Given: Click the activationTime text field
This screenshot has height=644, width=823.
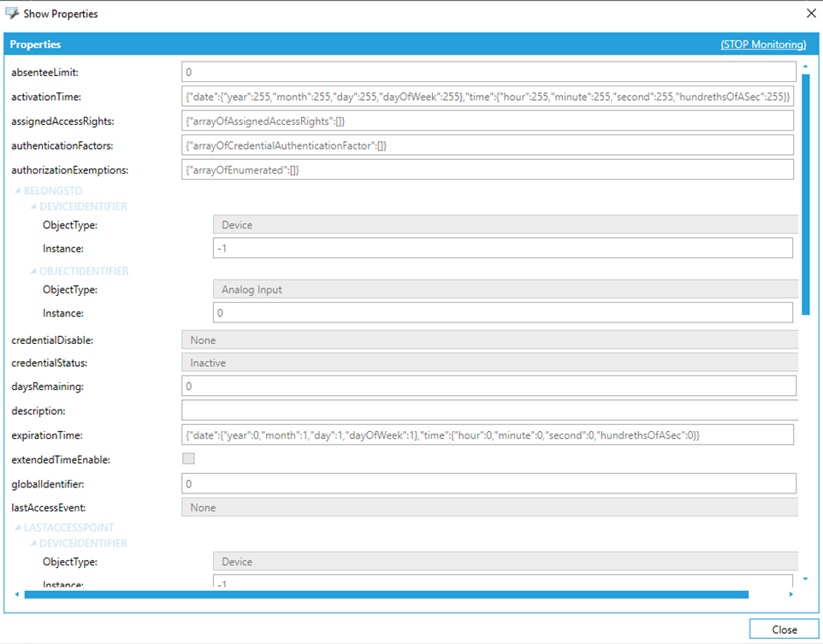Looking at the screenshot, I should pyautogui.click(x=488, y=97).
